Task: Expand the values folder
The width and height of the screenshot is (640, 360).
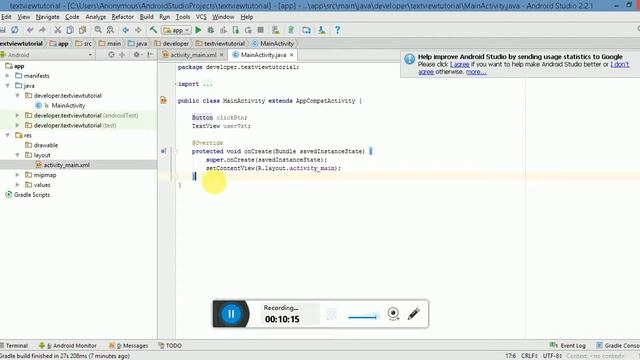Action: tap(18, 185)
